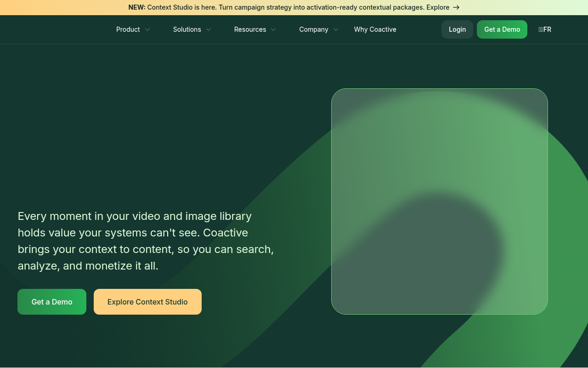Click the arrow icon after Explore in banner

coord(456,7)
